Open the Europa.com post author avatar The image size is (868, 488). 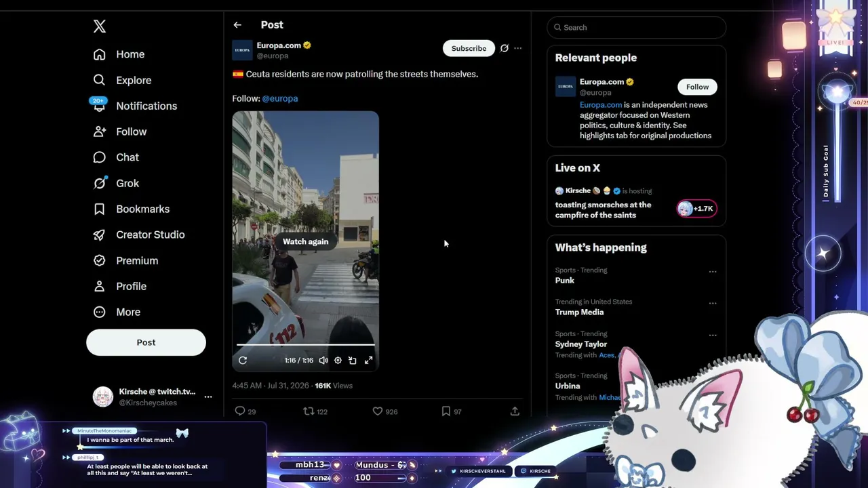click(x=242, y=50)
